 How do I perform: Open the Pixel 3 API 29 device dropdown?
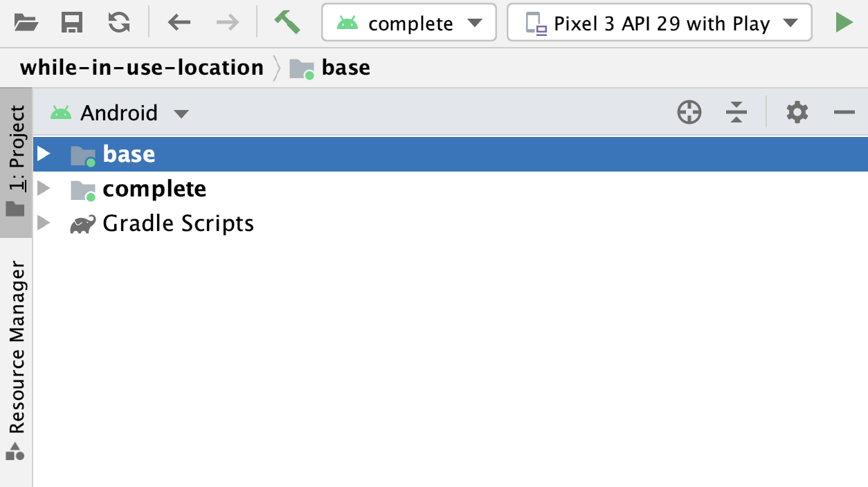pos(660,23)
